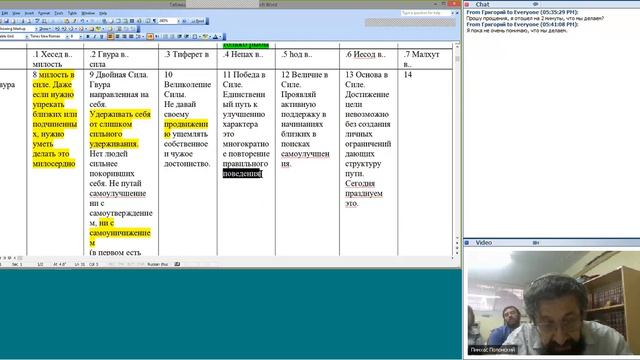This screenshot has width=640, height=360.
Task: Click the Decrease Indent icon
Action: (179, 36)
